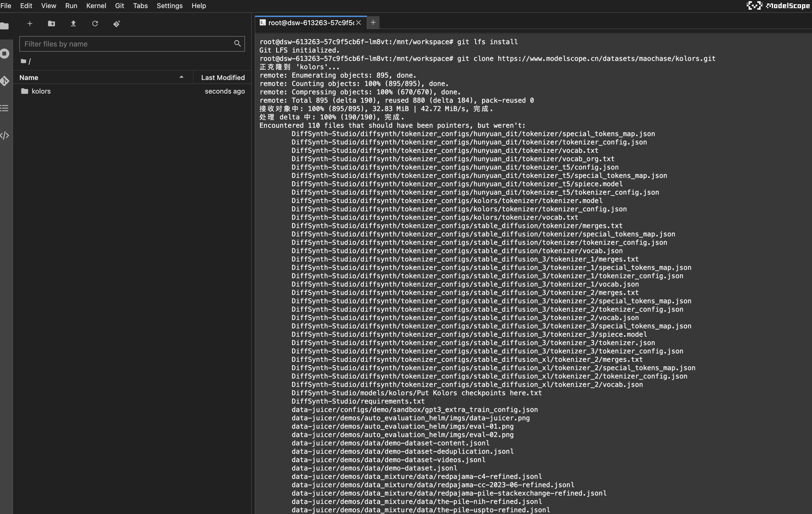Open the Settings menu
Image resolution: width=812 pixels, height=514 pixels.
(x=170, y=6)
